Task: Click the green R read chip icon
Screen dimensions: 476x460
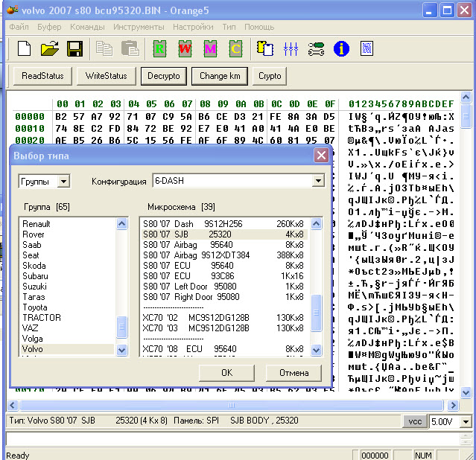Action: [x=159, y=49]
